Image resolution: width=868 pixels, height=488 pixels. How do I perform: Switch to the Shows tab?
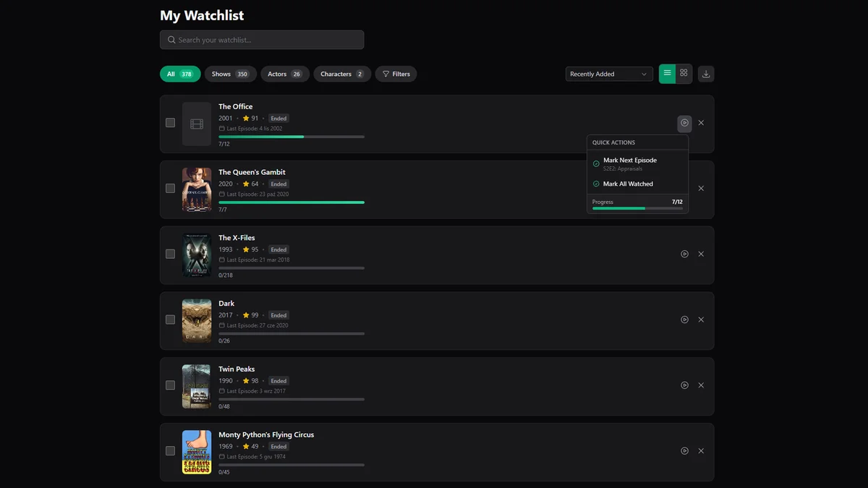coord(230,74)
